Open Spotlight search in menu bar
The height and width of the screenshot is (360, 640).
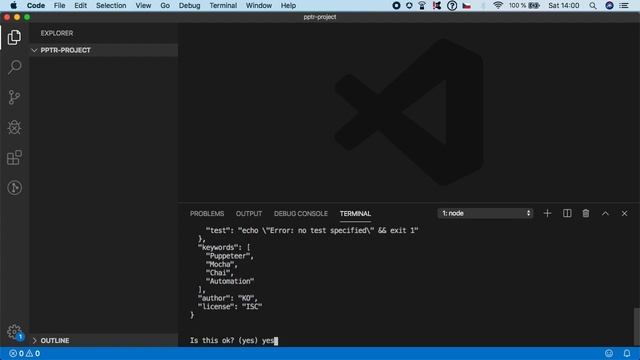tap(593, 6)
